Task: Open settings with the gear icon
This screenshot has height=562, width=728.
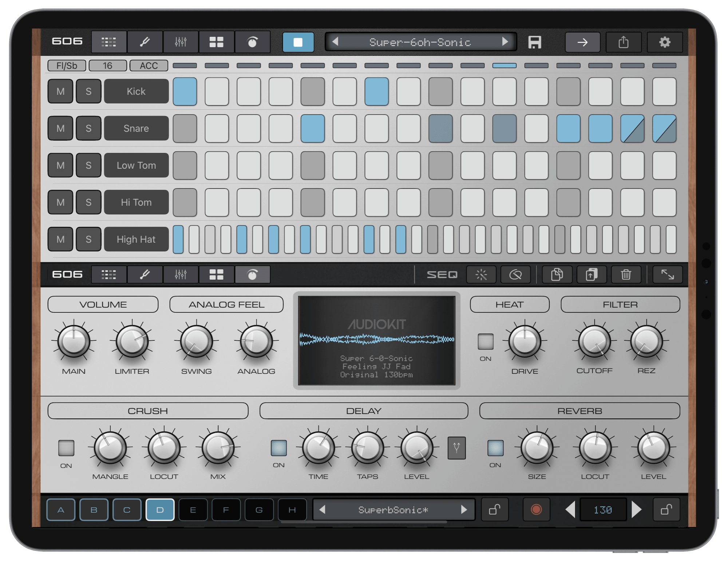Action: [664, 42]
